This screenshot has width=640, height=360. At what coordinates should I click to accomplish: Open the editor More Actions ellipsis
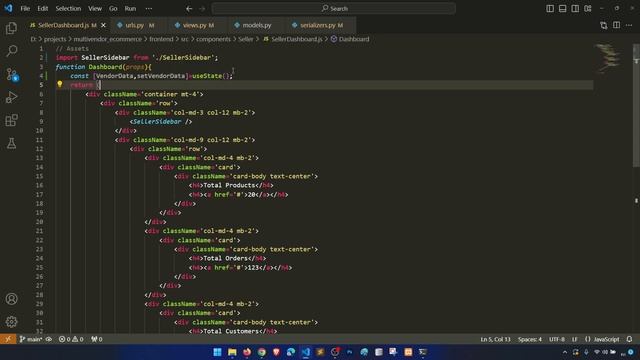pos(629,25)
